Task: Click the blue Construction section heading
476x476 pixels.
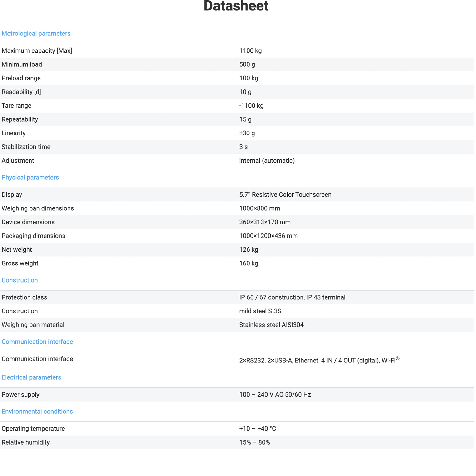Action: pyautogui.click(x=20, y=280)
